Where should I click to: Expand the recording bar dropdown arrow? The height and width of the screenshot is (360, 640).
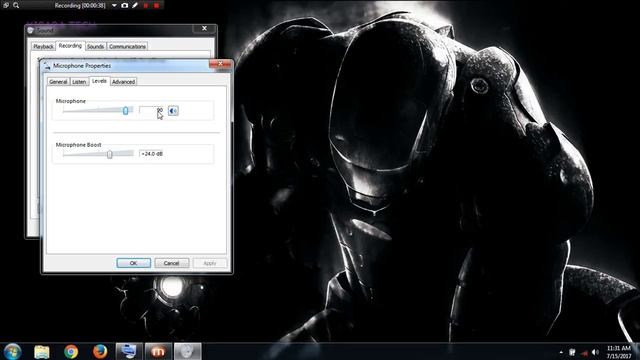click(x=114, y=5)
